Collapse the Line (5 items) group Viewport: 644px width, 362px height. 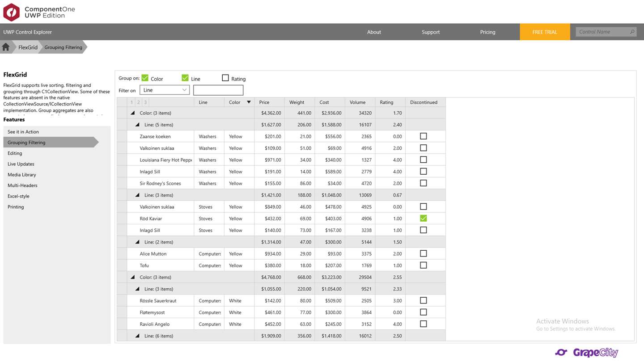pos(137,125)
